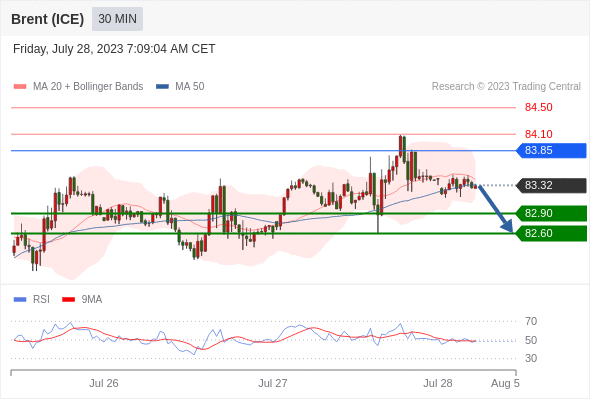Click the blue downward forecast arrow head
The width and height of the screenshot is (590, 400).
tap(507, 227)
